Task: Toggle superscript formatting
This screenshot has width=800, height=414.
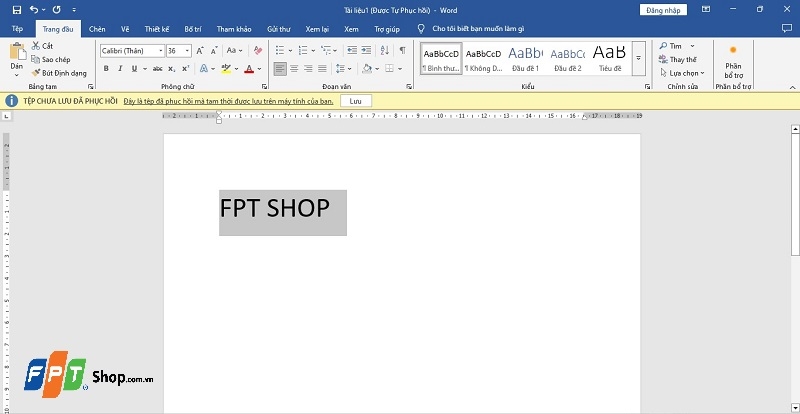Action: [185, 68]
